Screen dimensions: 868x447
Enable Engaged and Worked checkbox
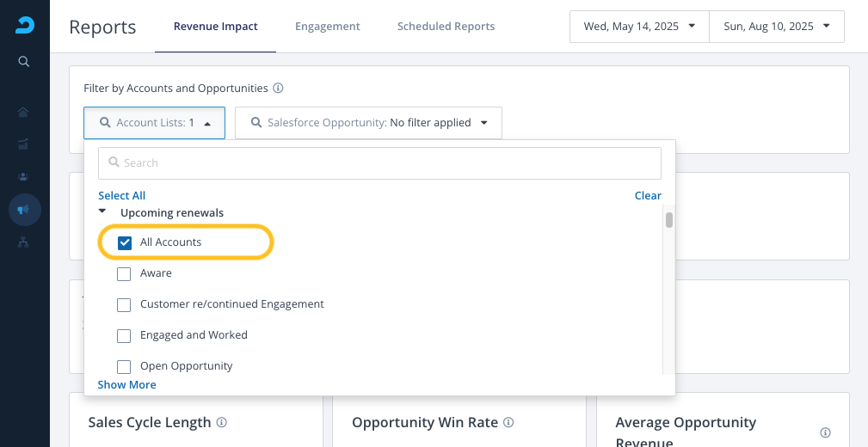click(124, 335)
